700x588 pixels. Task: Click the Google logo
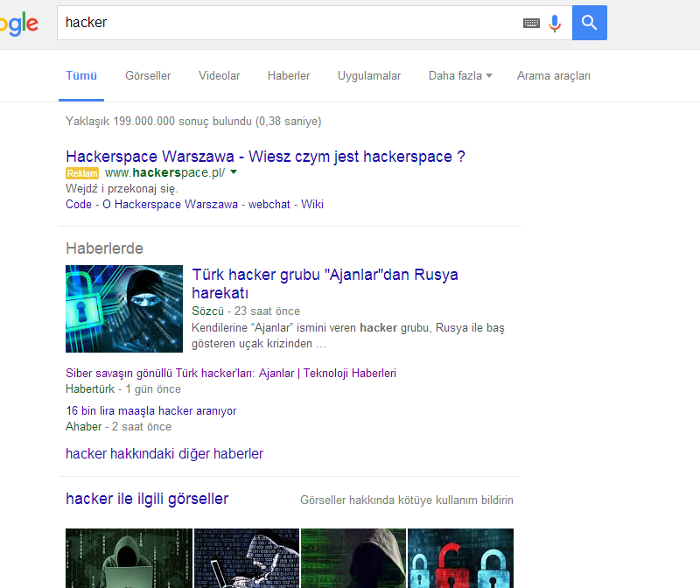click(x=19, y=24)
